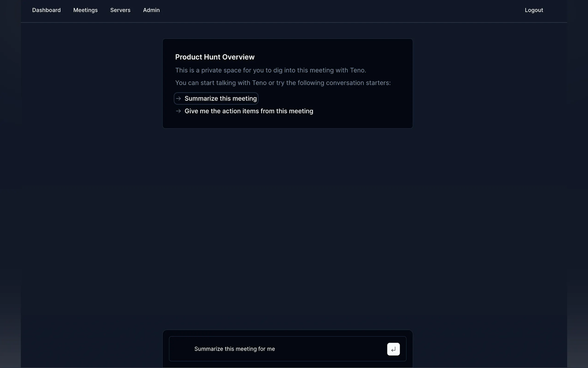Choose the Summarize this meeting starter
This screenshot has width=588, height=368.
click(220, 98)
